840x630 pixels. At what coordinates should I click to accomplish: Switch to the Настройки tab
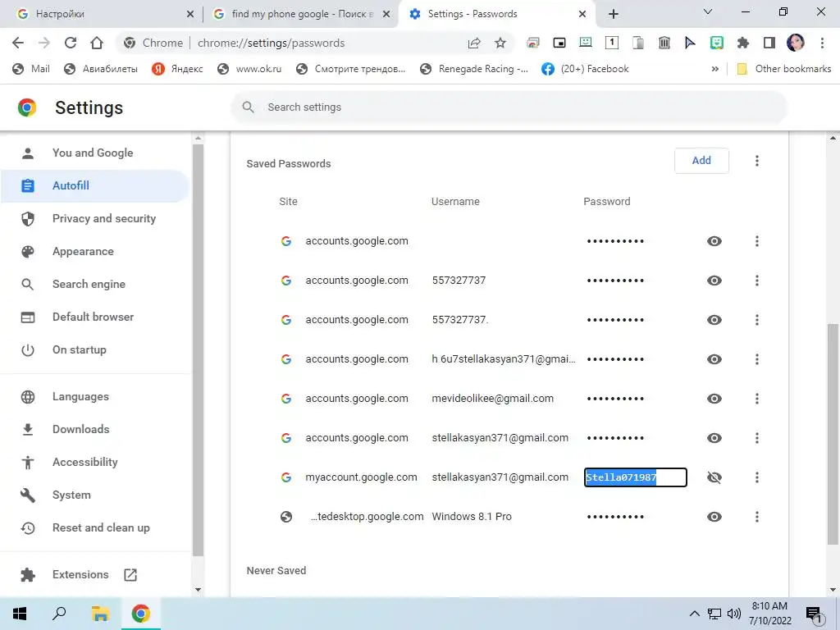point(102,14)
